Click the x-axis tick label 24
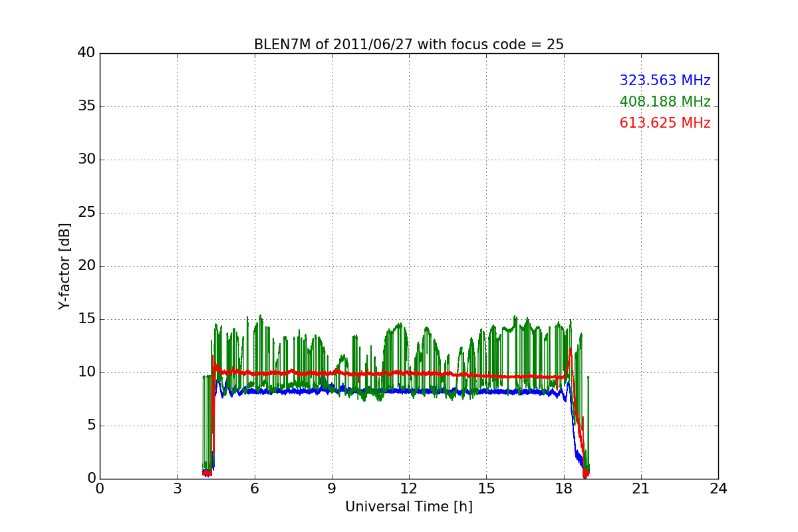 718,488
